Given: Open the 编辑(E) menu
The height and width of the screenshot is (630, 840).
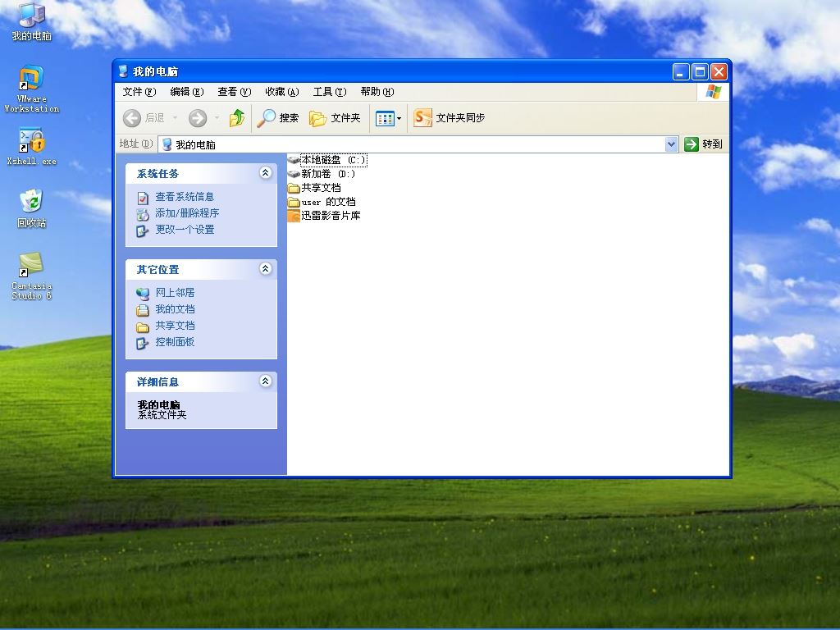Looking at the screenshot, I should pyautogui.click(x=187, y=92).
